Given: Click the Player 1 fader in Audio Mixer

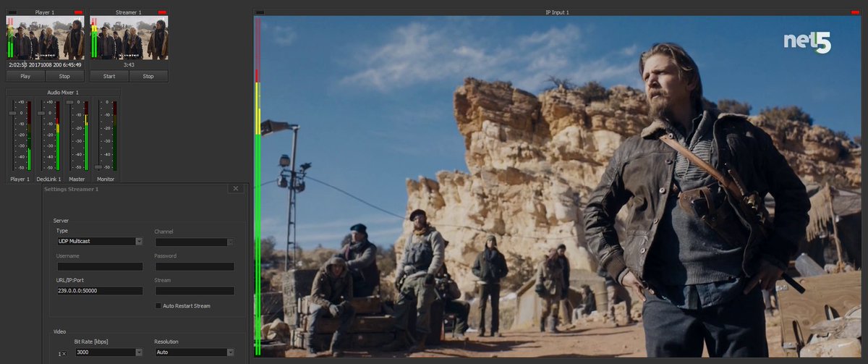Looking at the screenshot, I should tap(12, 114).
